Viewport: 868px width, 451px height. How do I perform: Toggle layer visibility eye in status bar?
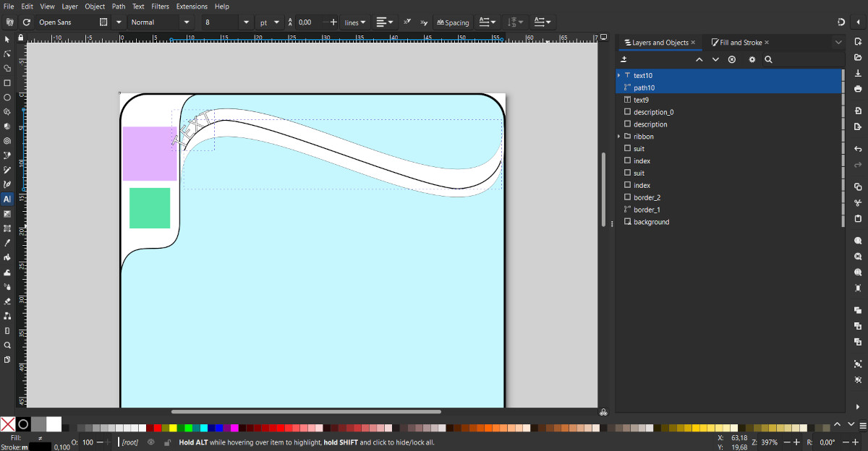tap(151, 442)
